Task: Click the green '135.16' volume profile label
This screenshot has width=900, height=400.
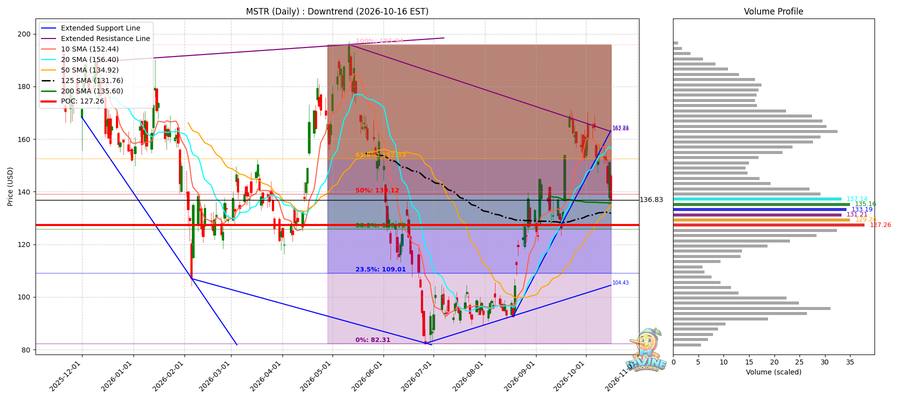Action: pos(865,204)
